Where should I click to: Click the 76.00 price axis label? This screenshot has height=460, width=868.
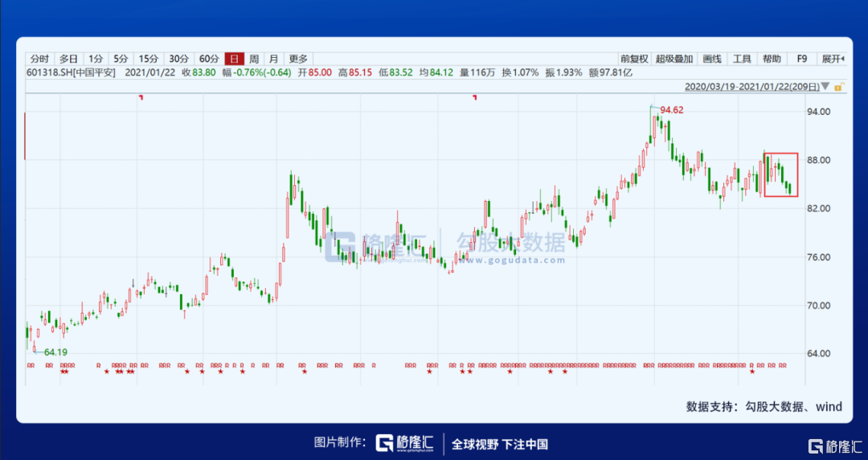point(818,257)
